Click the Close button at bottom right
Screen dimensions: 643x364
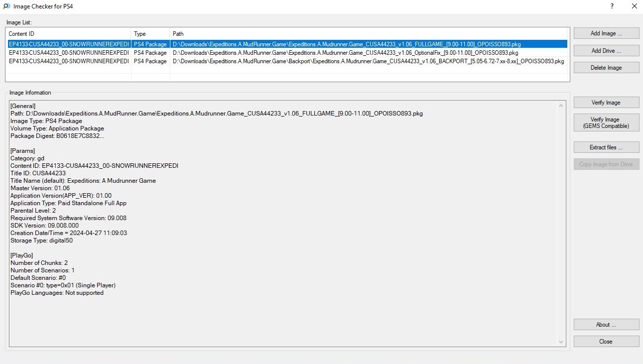tap(606, 342)
